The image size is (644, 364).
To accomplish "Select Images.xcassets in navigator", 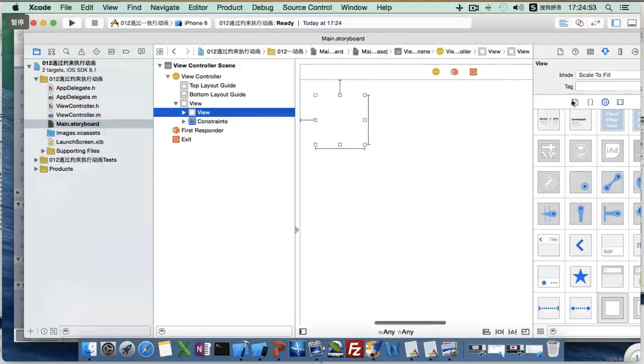I will coord(78,133).
